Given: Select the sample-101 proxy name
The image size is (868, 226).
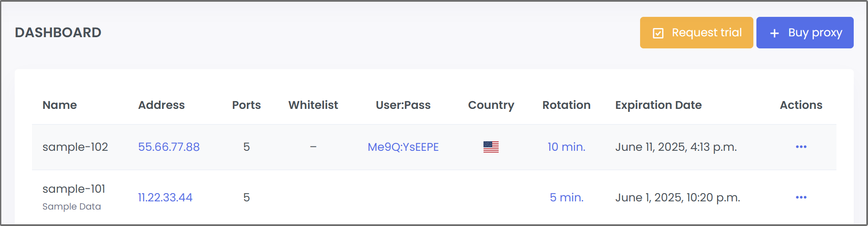Looking at the screenshot, I should 74,189.
